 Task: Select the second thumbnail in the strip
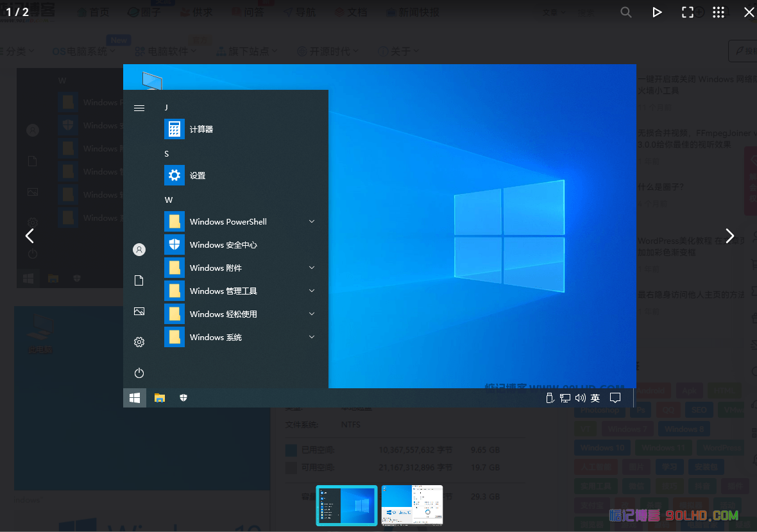(412, 506)
